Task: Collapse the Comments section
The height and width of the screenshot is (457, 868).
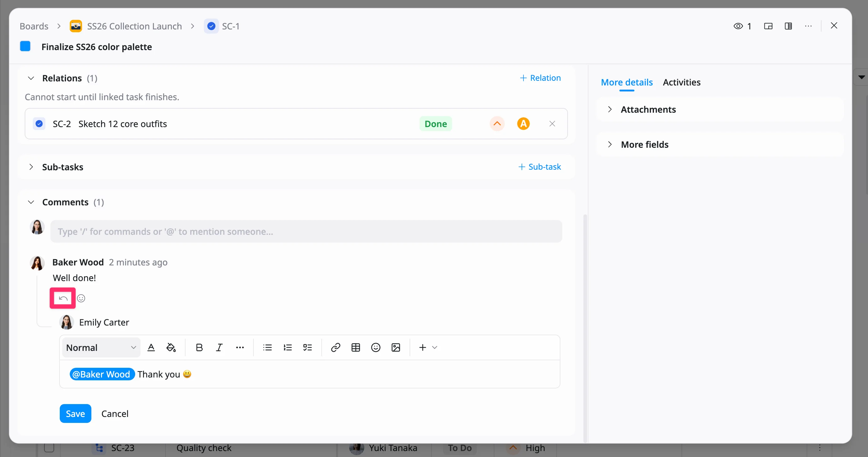Action: (31, 202)
